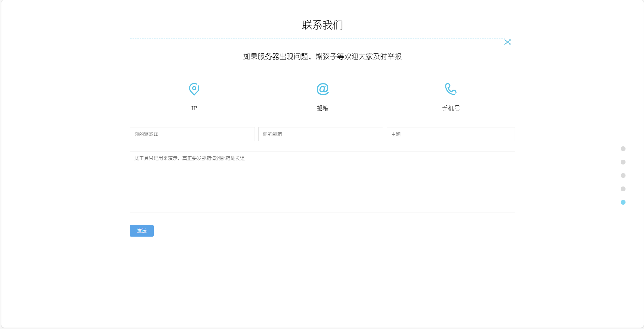Click the "邮箱" label under @ icon

pyautogui.click(x=322, y=108)
